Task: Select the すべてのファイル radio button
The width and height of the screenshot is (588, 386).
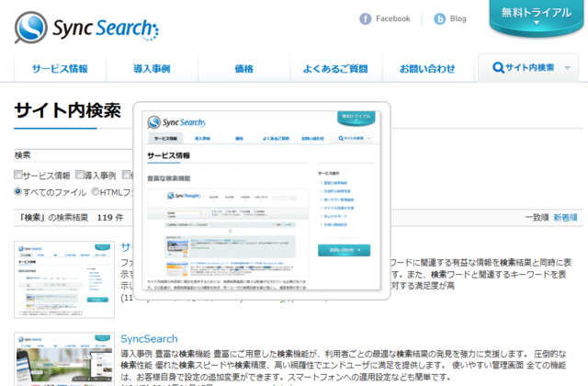Action: (x=19, y=192)
